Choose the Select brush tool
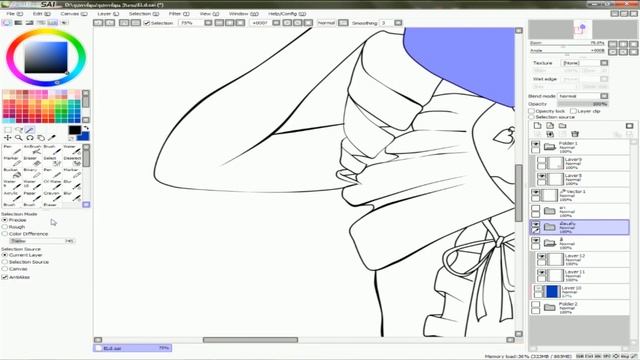 (52, 161)
